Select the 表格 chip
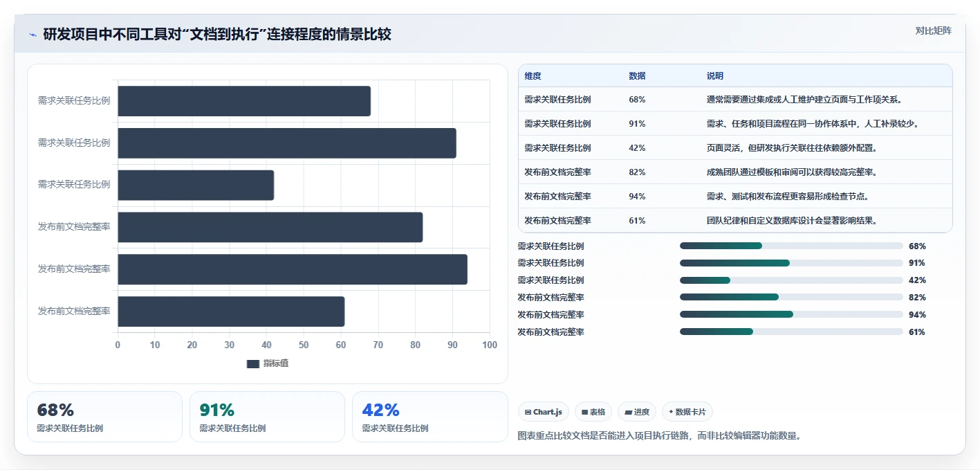Viewport: 980px width, 470px height. click(593, 412)
